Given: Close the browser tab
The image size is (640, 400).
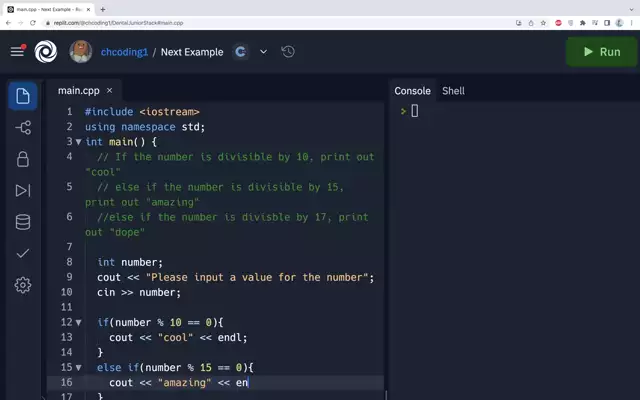Looking at the screenshot, I should pyautogui.click(x=88, y=9).
